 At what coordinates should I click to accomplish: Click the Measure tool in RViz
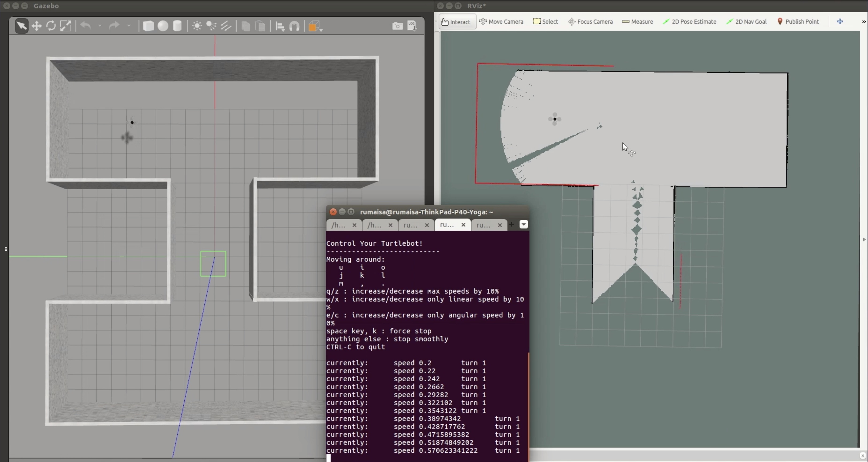[x=638, y=21]
